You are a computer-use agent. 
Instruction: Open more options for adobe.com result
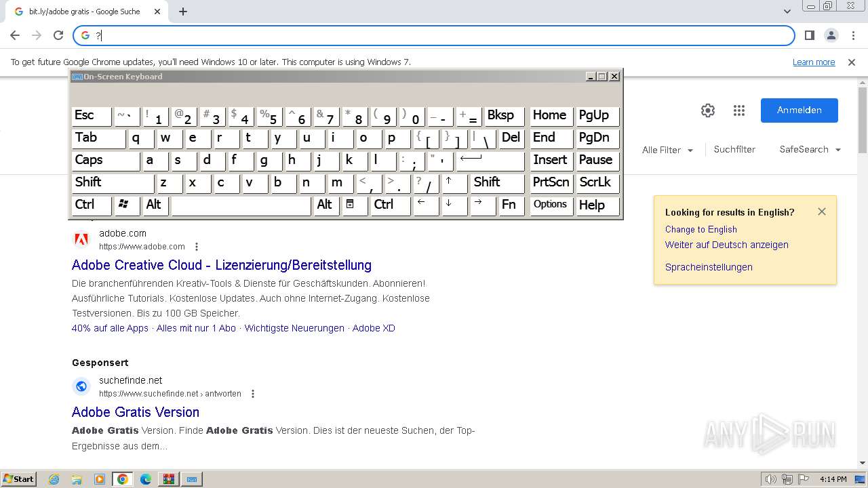tap(197, 247)
